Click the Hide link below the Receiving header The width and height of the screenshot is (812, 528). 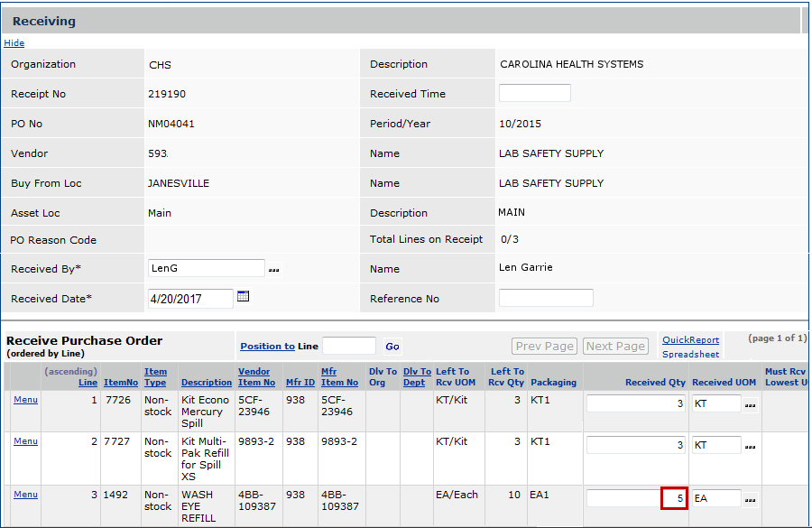[14, 42]
